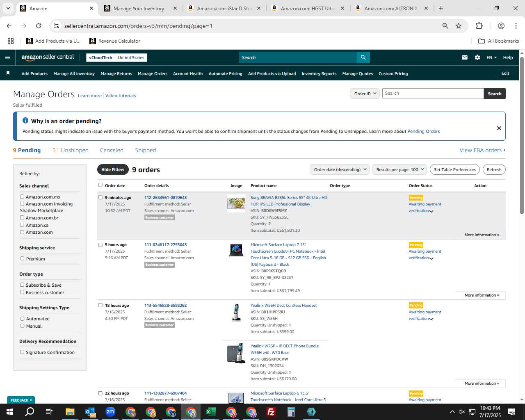Bookmark this page with the star icon
Image resolution: width=525 pixels, height=420 pixels.
tap(459, 26)
